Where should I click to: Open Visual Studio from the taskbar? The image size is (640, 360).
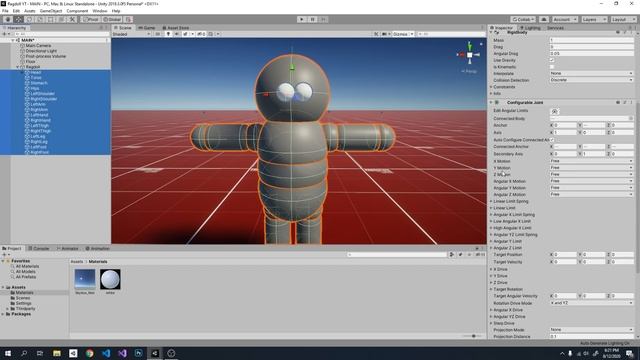(122, 353)
